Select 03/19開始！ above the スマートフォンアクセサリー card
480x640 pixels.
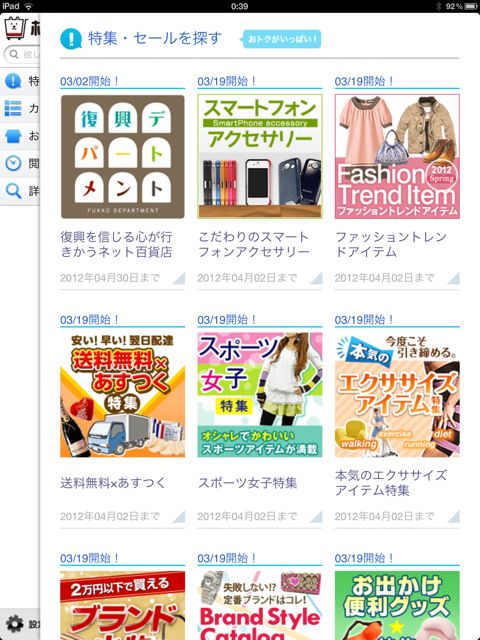point(227,81)
